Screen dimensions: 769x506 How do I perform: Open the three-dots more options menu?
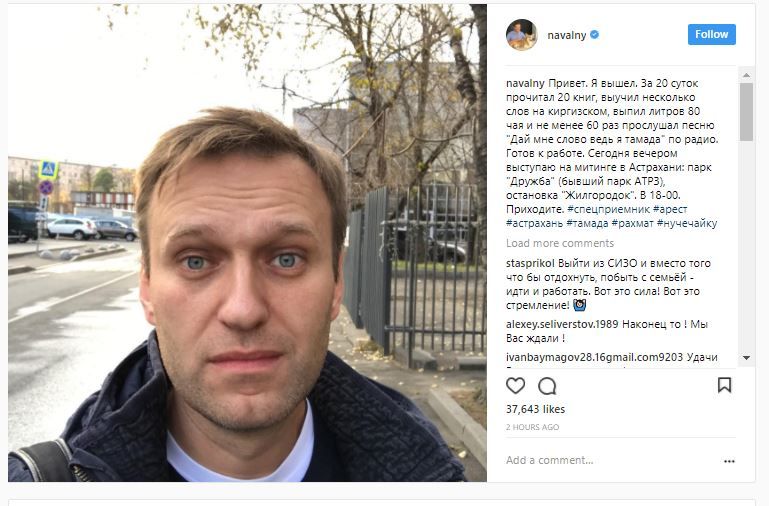point(729,461)
